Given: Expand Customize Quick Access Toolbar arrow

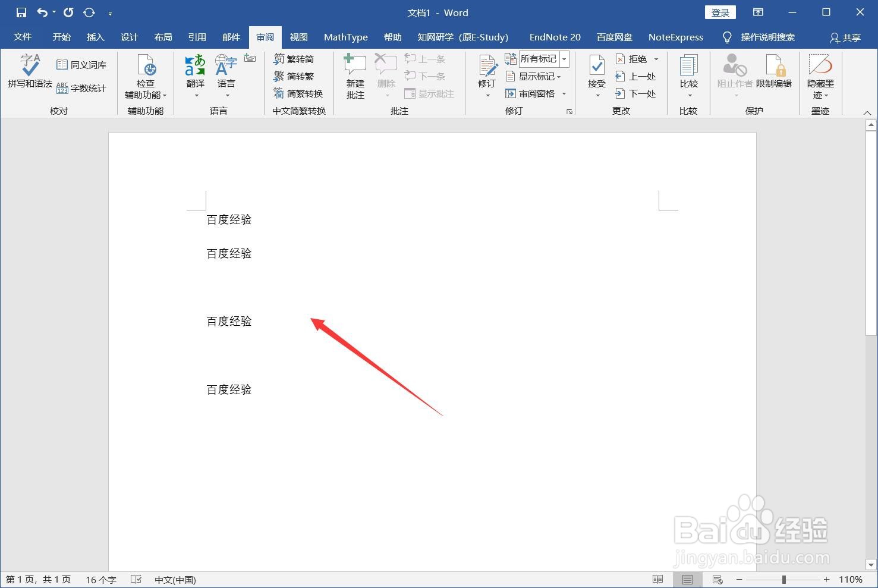Looking at the screenshot, I should 110,12.
